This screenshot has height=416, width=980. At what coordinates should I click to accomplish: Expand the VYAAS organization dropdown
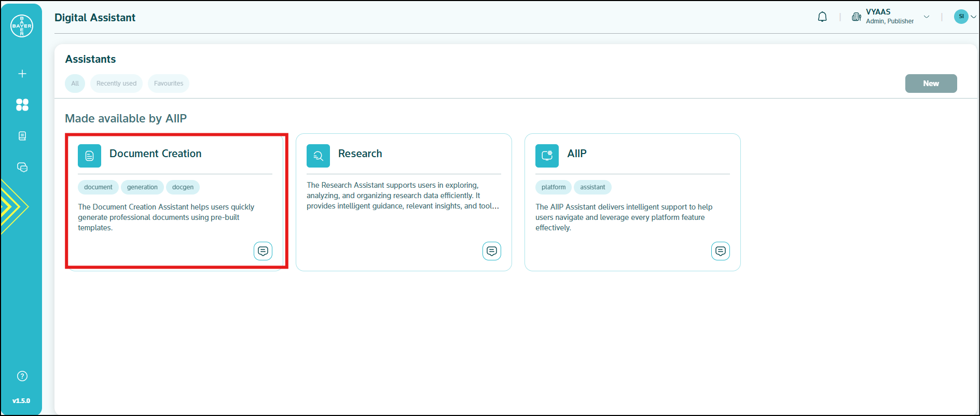[x=926, y=17]
